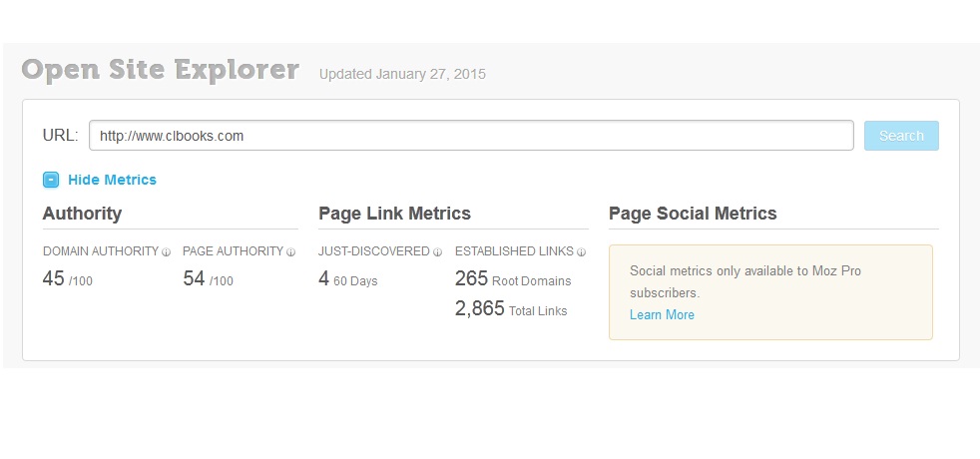Click the 2,865 Total Links value

[480, 309]
